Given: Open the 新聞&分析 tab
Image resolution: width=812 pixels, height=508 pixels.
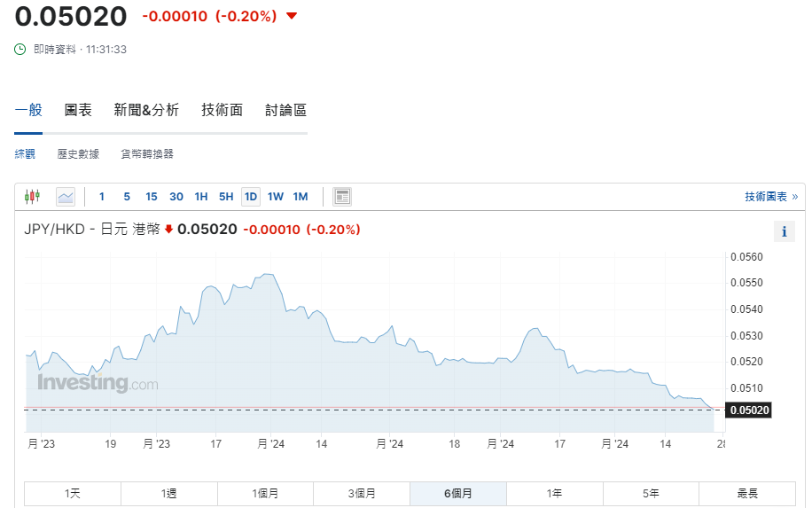Looking at the screenshot, I should click(146, 110).
